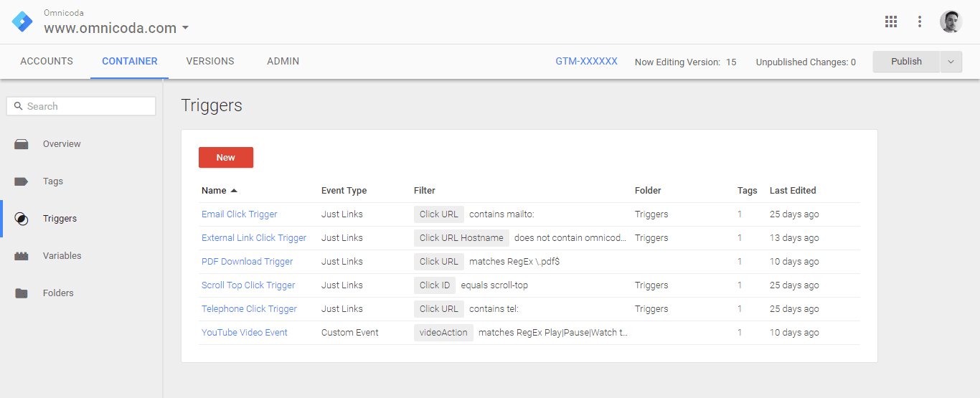
Task: Open the vertical three-dot options menu
Action: (x=920, y=22)
